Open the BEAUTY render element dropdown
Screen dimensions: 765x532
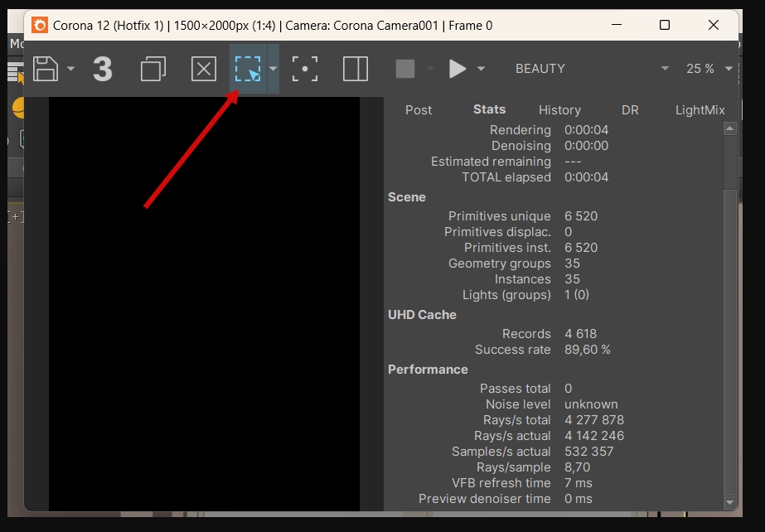(592, 69)
